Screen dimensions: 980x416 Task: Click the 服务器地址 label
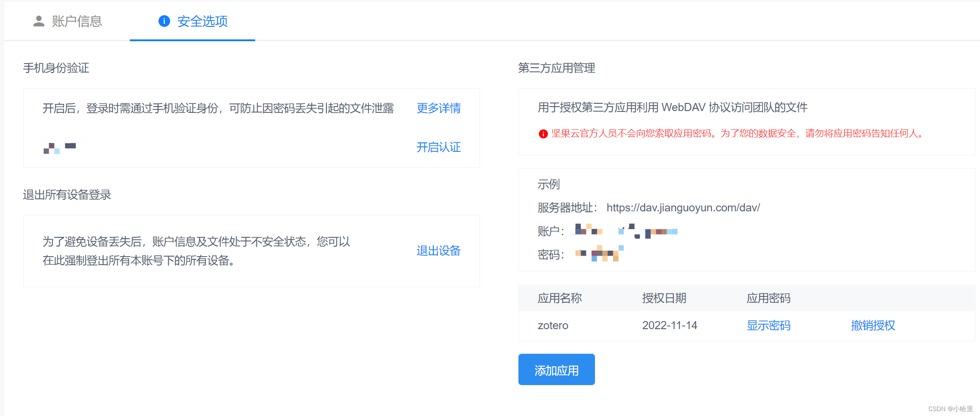tap(567, 208)
